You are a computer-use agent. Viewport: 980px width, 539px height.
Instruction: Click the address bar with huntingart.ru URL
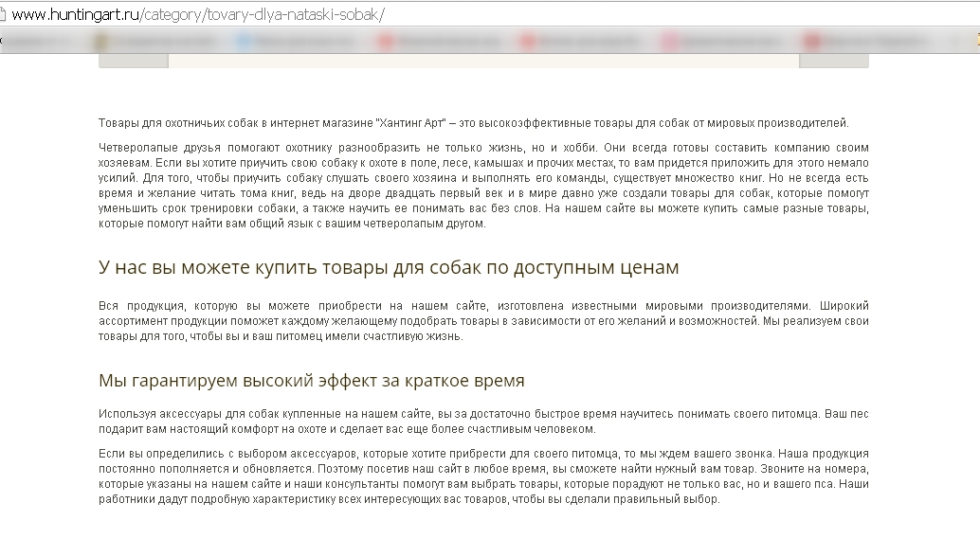coord(490,14)
